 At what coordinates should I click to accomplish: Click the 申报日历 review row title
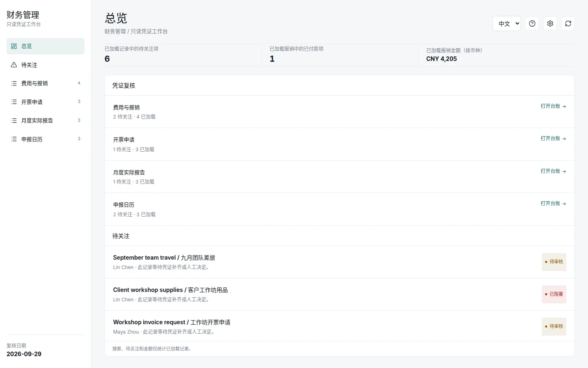(x=124, y=205)
